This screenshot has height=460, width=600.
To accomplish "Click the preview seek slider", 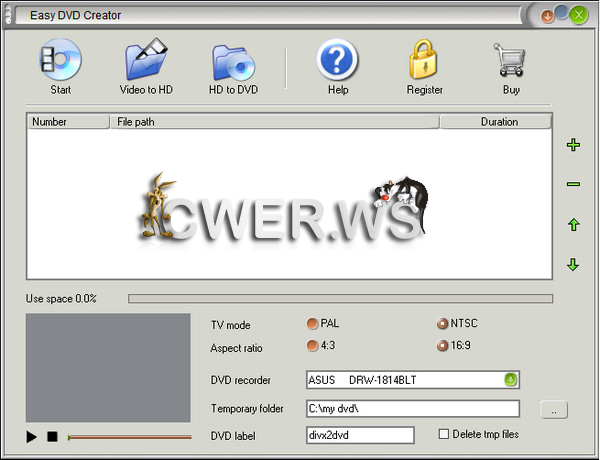I will 129,437.
